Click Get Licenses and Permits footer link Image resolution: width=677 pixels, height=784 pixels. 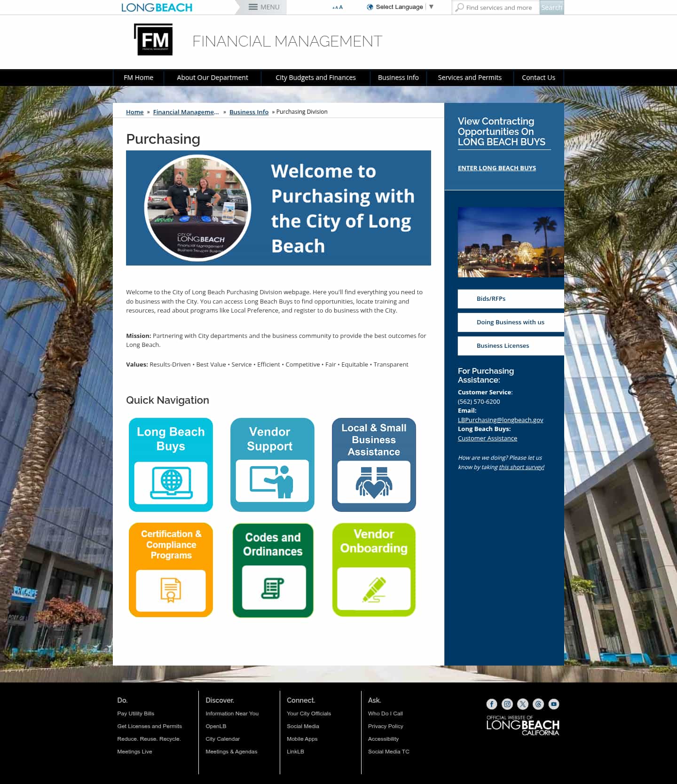150,726
